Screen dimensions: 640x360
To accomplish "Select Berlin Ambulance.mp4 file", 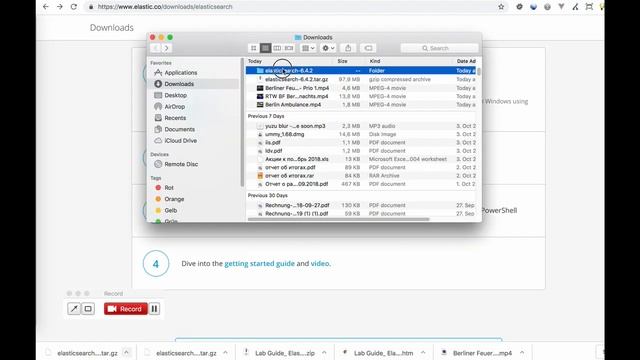I will 361,104.
